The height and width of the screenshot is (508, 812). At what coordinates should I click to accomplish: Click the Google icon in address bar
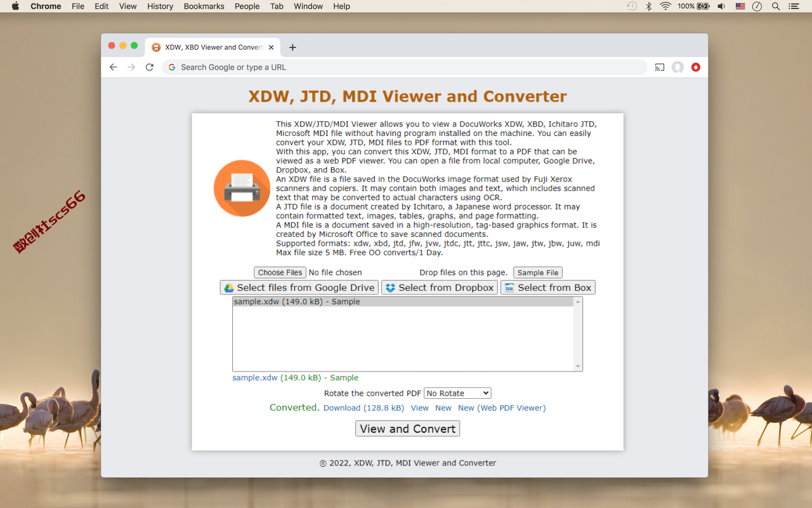pyautogui.click(x=172, y=67)
